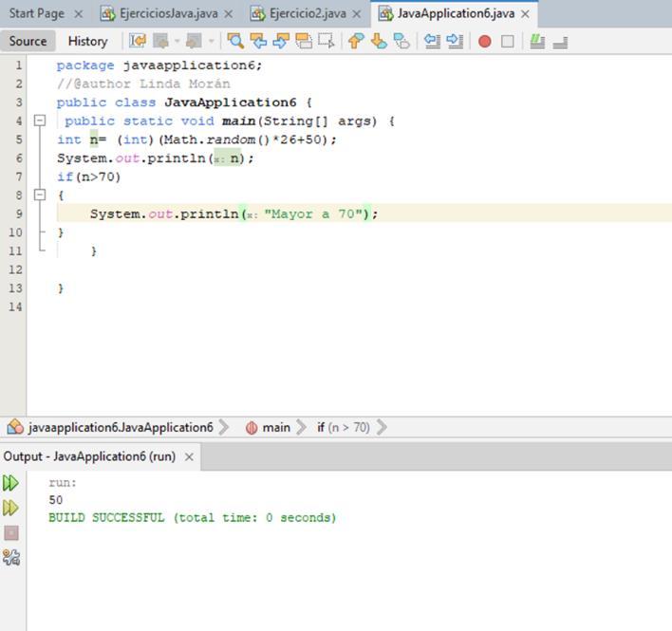Click 'public class JavaApplication6 {' line
The image size is (672, 631).
click(x=184, y=102)
